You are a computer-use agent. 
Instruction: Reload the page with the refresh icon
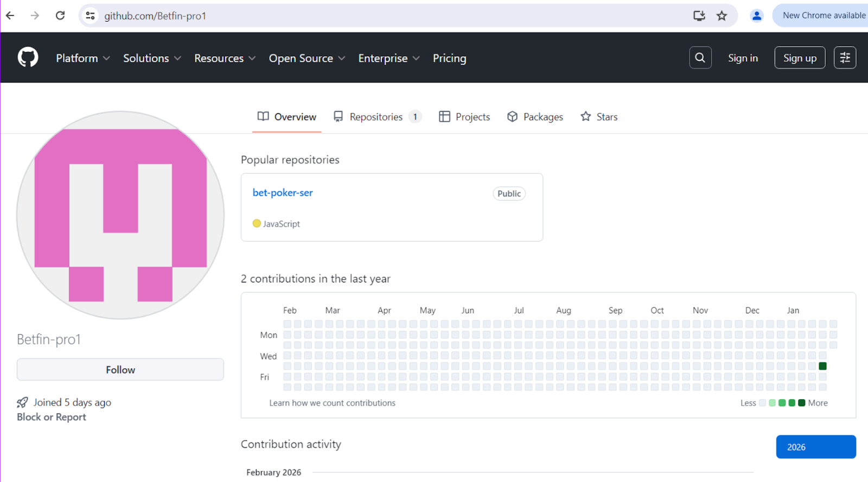(60, 16)
